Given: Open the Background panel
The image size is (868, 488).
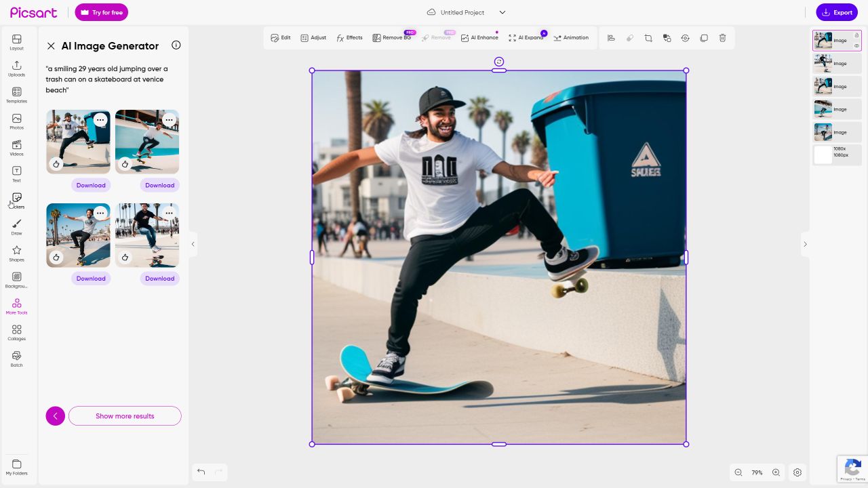Looking at the screenshot, I should point(17,280).
